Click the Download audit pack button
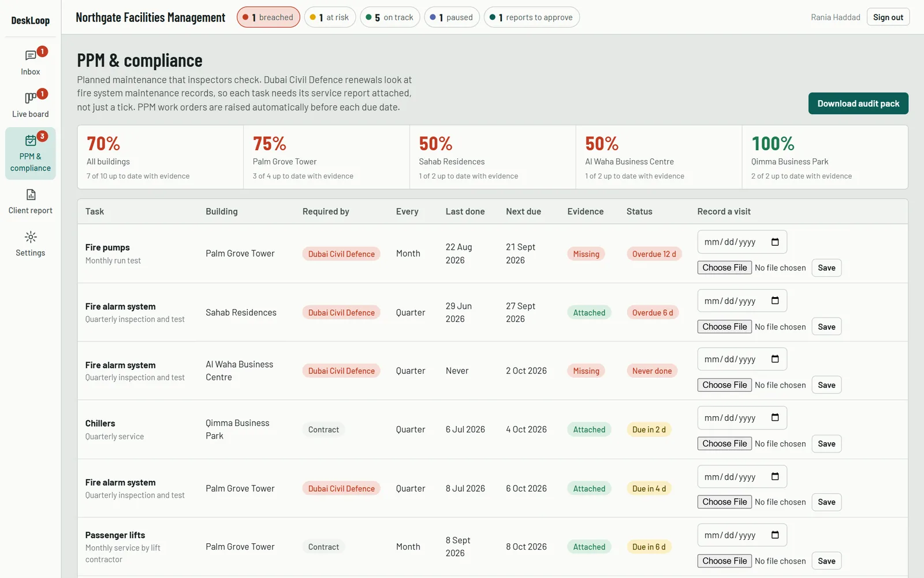This screenshot has width=924, height=578. [858, 103]
